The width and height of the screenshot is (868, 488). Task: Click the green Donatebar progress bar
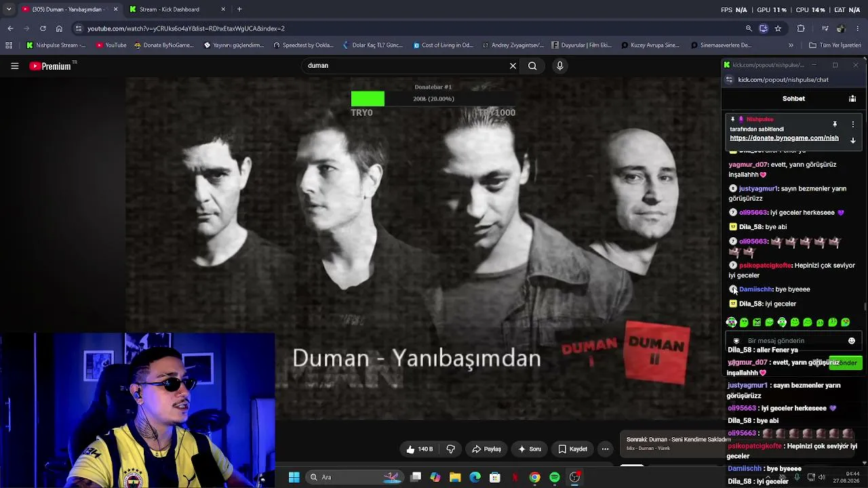368,99
